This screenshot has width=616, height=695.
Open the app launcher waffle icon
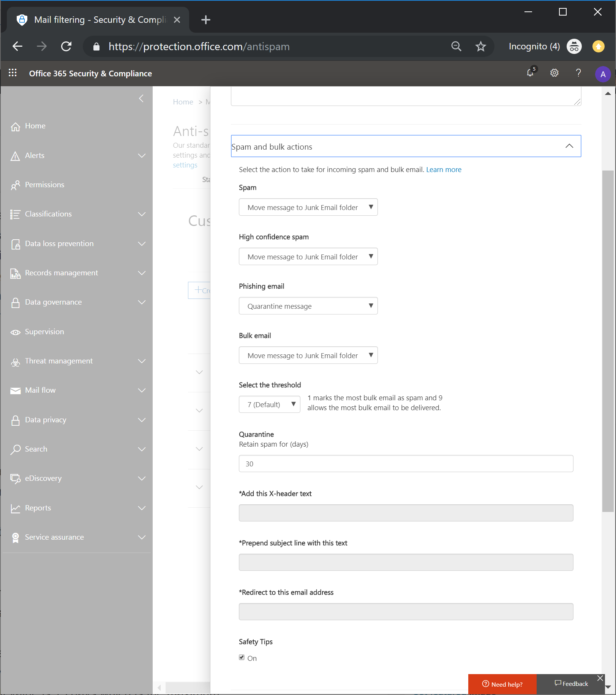point(13,73)
